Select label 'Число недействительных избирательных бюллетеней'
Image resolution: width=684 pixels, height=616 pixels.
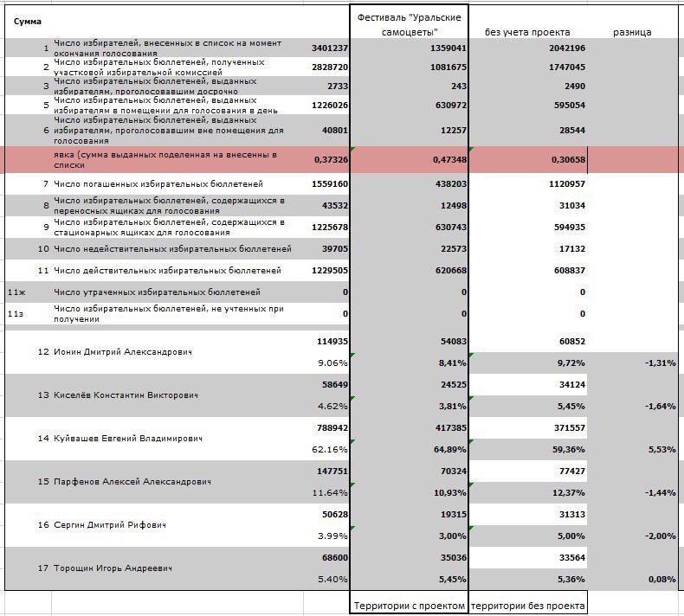[172, 249]
